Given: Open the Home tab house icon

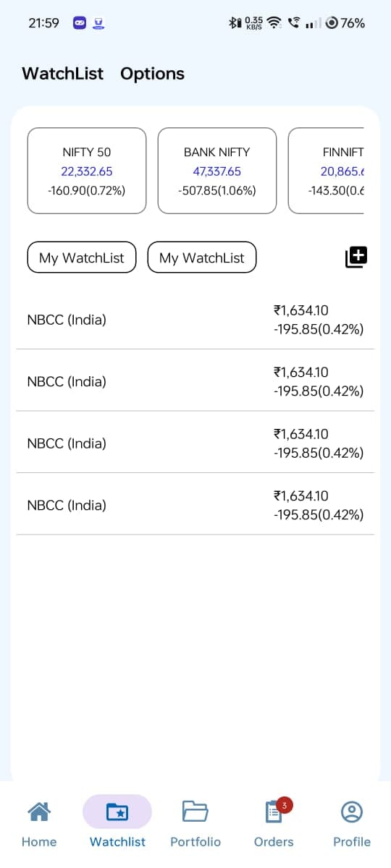Looking at the screenshot, I should pyautogui.click(x=39, y=812).
